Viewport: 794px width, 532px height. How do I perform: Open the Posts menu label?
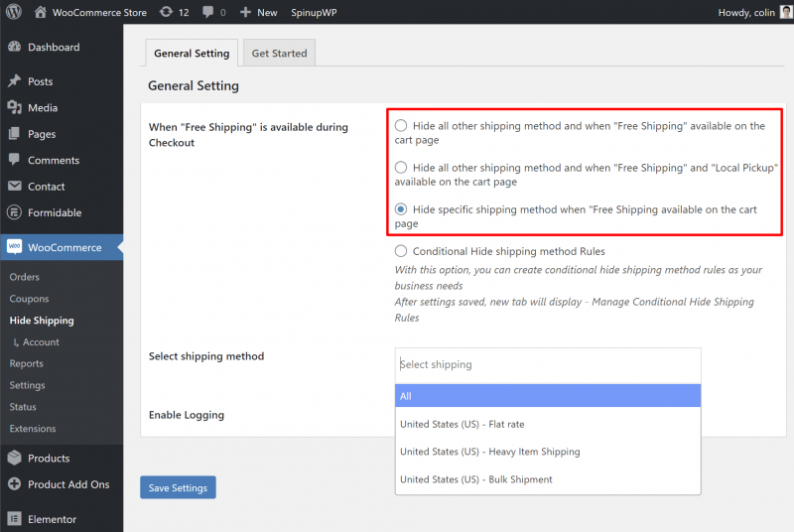[x=40, y=81]
